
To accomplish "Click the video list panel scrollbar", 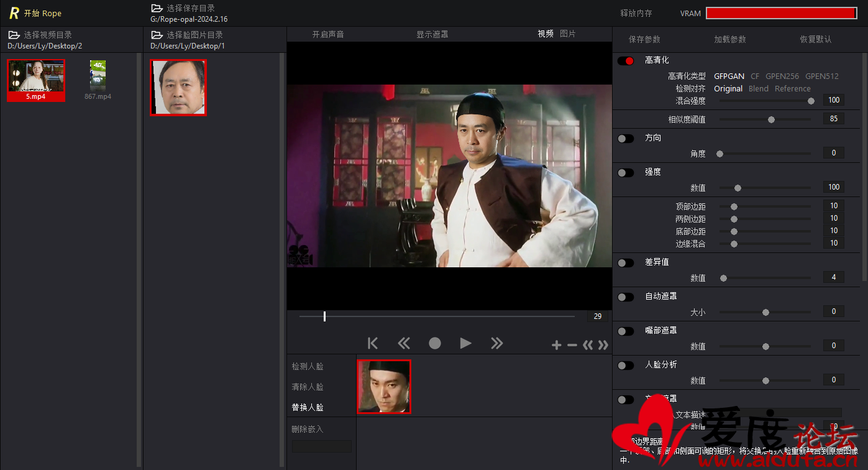I will 139,259.
